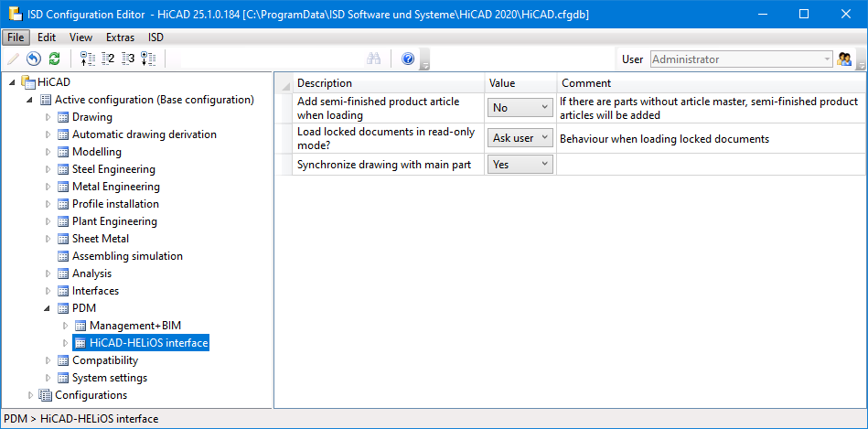
Task: Click the user management icon
Action: pos(844,59)
